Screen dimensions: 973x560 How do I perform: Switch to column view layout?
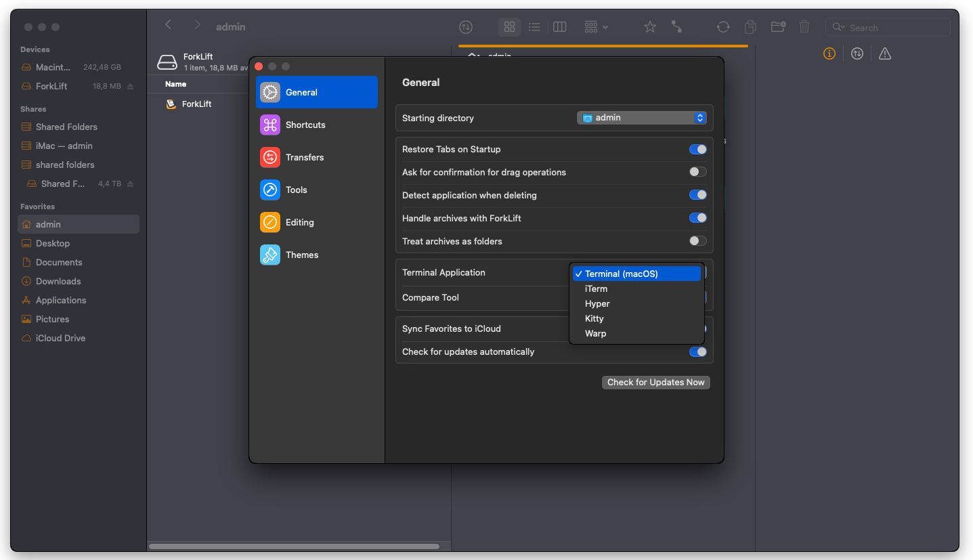click(x=559, y=27)
